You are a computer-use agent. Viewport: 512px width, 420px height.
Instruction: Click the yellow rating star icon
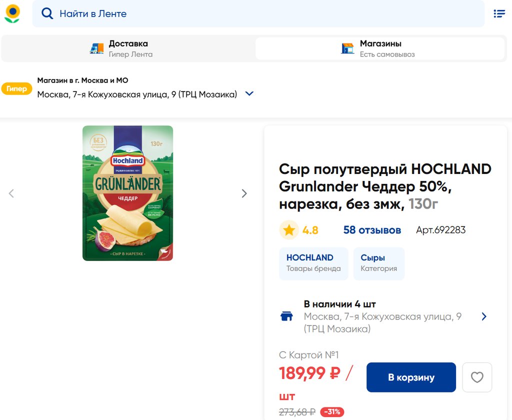click(x=288, y=230)
